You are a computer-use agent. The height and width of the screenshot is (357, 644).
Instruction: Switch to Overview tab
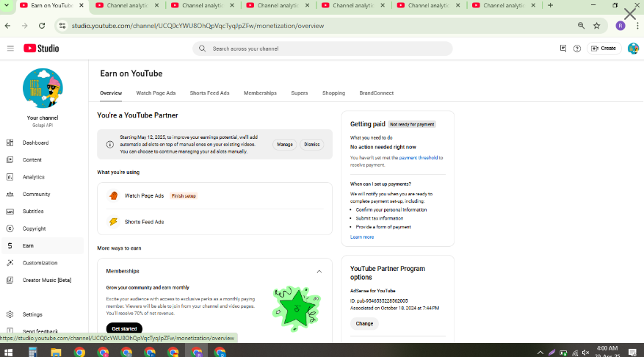click(111, 93)
